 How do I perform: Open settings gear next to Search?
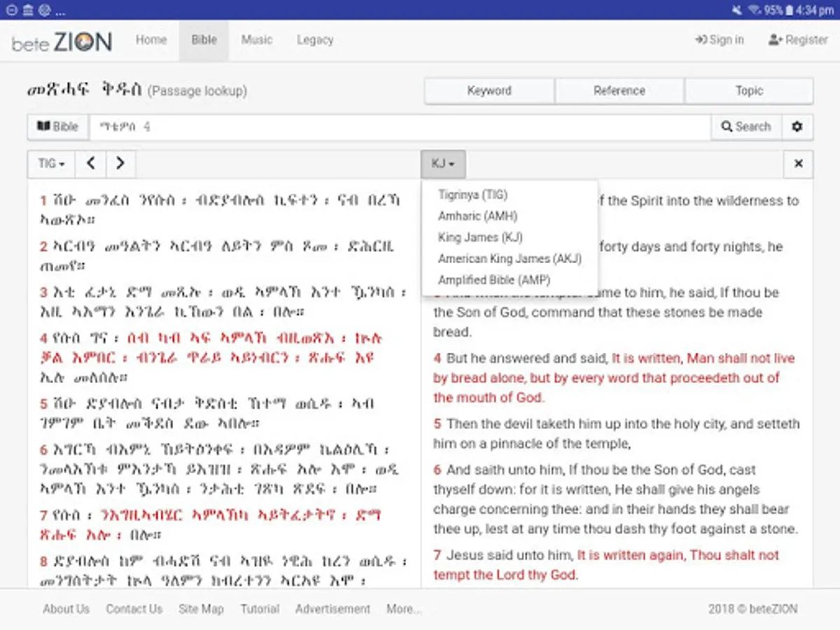797,127
